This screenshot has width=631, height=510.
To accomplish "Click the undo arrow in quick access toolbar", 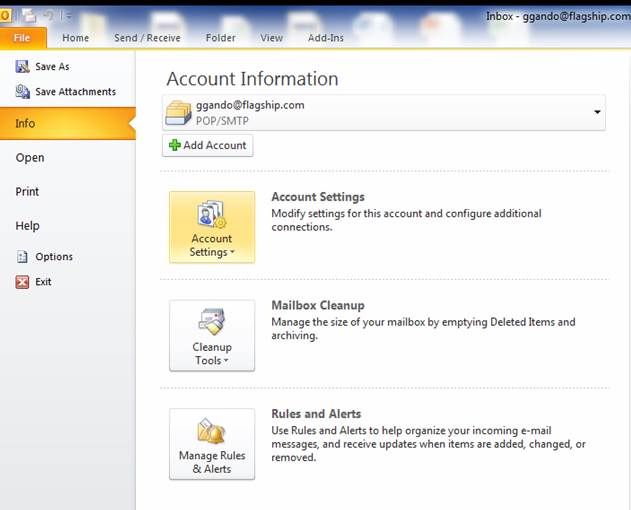I will click(x=49, y=16).
